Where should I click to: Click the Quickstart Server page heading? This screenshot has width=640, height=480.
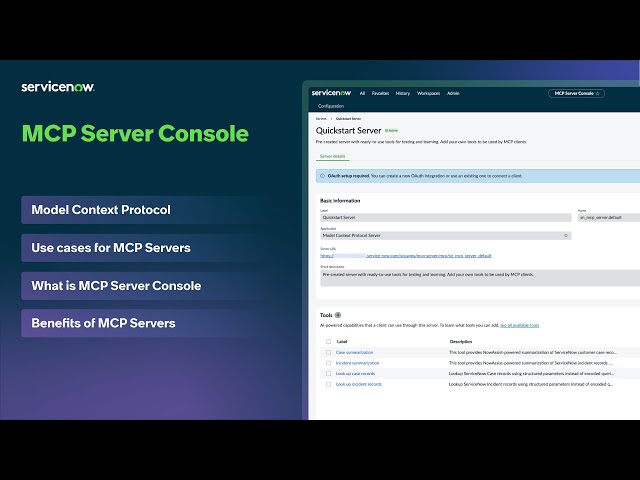click(x=348, y=131)
